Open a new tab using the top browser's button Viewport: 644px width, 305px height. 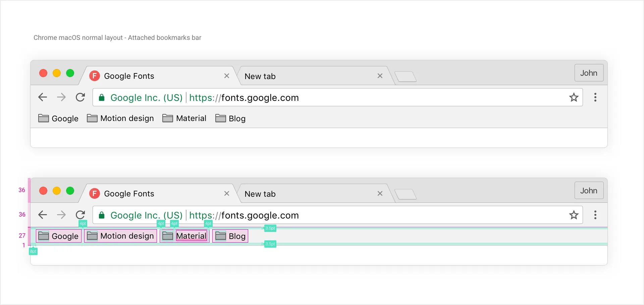406,77
